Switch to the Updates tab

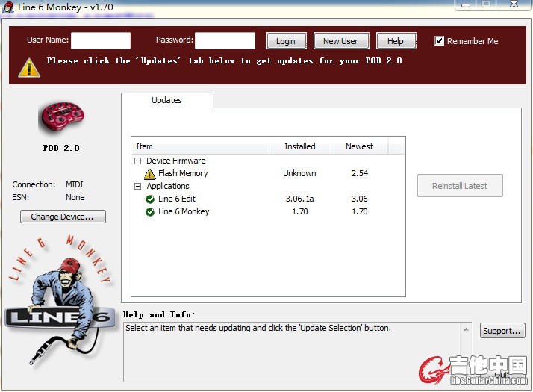coord(166,100)
